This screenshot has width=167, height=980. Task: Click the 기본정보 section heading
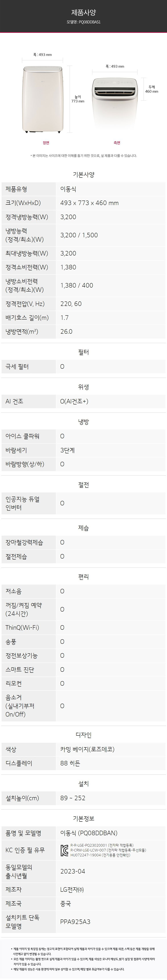pyautogui.click(x=83, y=818)
